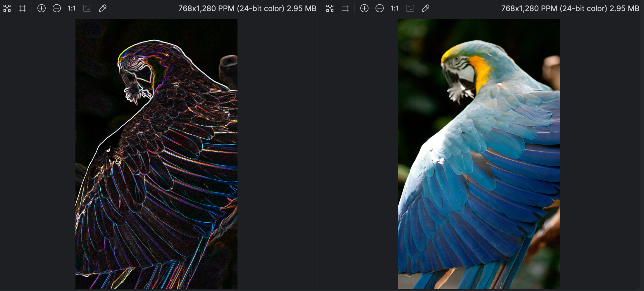Zoom out on the left edge-detected image
The height and width of the screenshot is (291, 644).
click(57, 8)
